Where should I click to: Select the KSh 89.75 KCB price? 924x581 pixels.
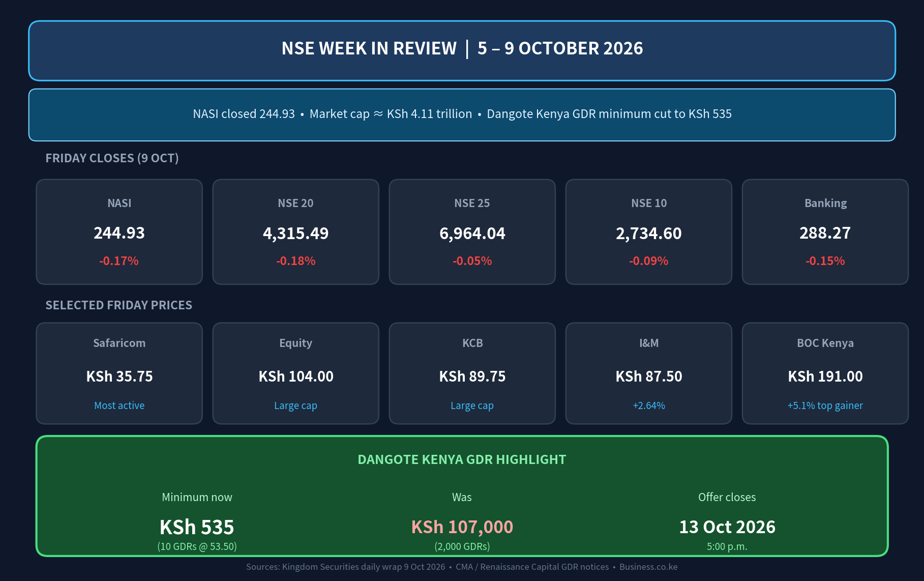click(472, 376)
